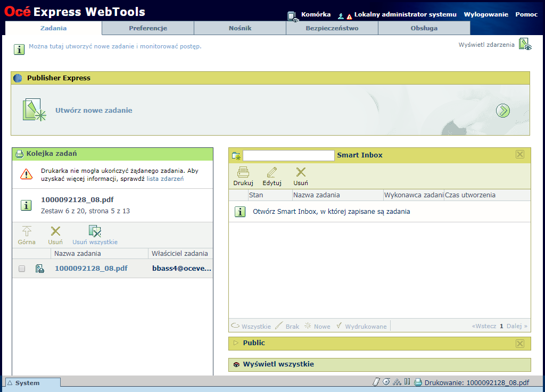Select Wszystkie in the Smart Inbox footer
The height and width of the screenshot is (392, 545).
tap(251, 327)
